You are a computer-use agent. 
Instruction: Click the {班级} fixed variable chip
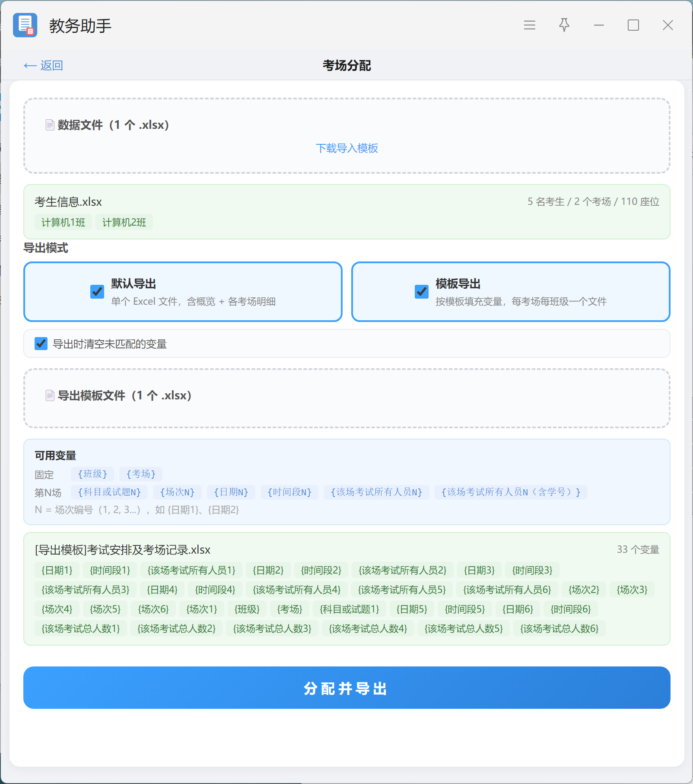(92, 474)
